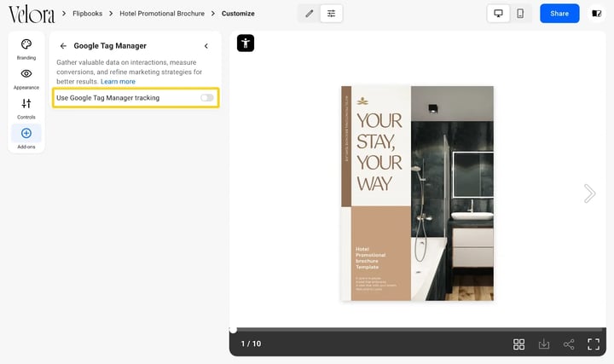Screen dimensions: 614x364
Task: Click the brochure cover page
Action: pyautogui.click(x=417, y=194)
